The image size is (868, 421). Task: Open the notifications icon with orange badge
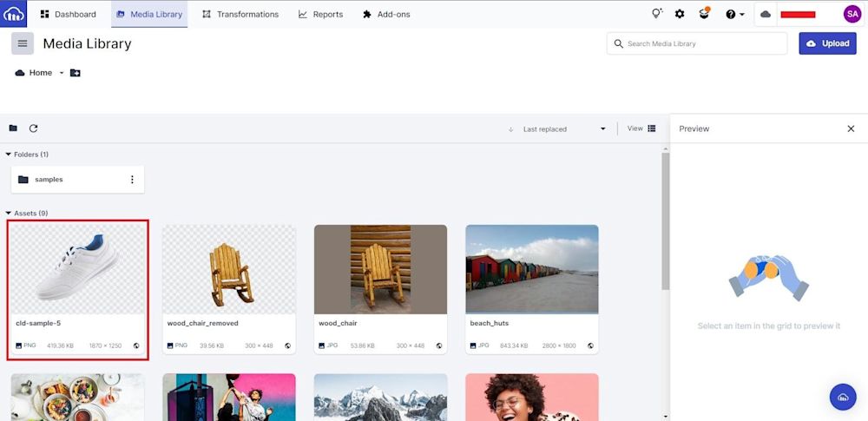coord(705,14)
